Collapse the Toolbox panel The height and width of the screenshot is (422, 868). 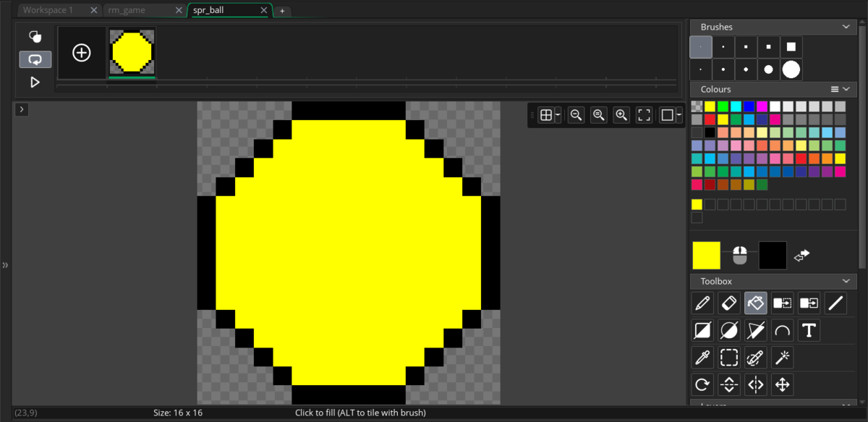[846, 281]
